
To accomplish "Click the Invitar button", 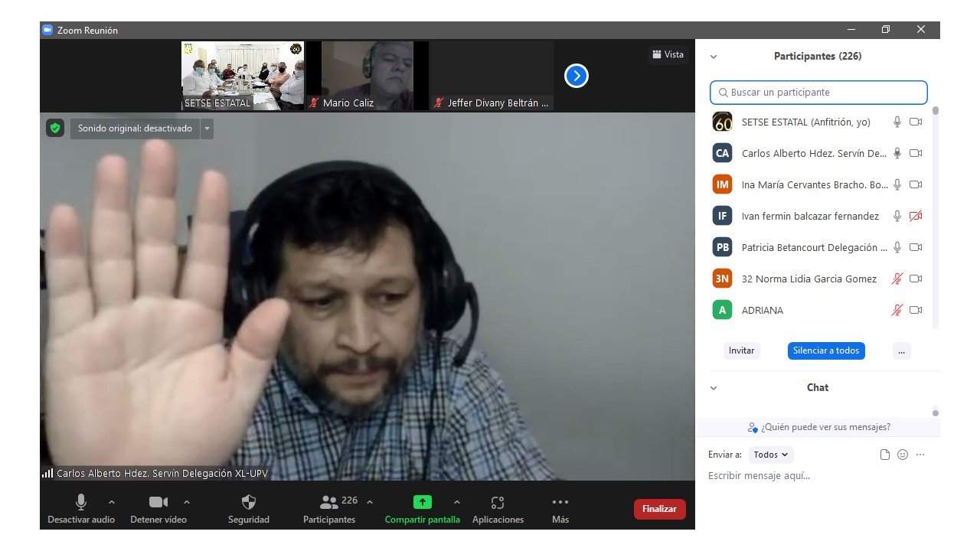I will [x=741, y=350].
